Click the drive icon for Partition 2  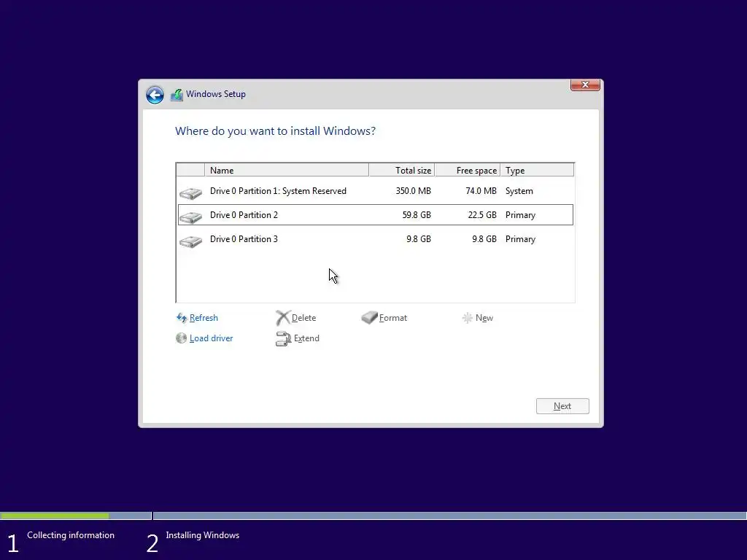pos(190,217)
